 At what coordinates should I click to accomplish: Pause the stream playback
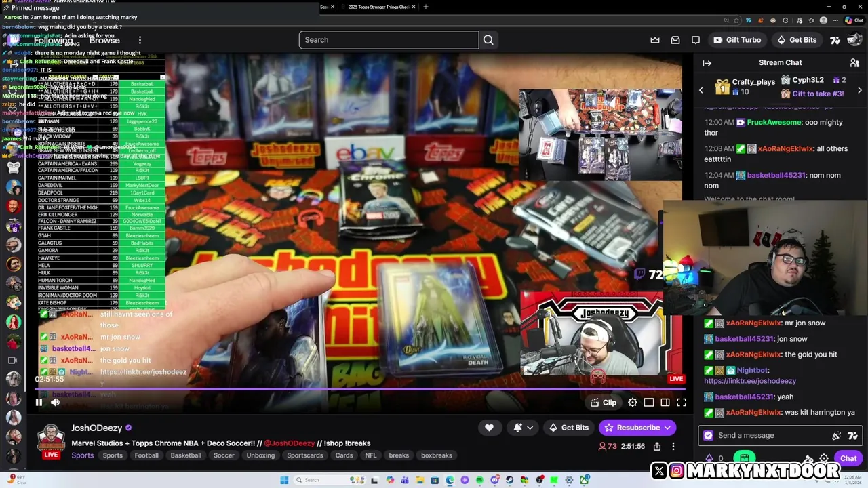point(39,403)
